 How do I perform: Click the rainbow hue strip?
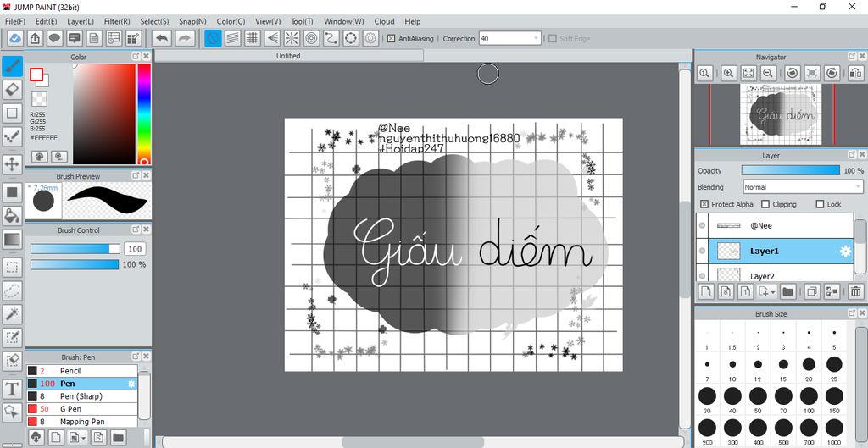(x=144, y=114)
